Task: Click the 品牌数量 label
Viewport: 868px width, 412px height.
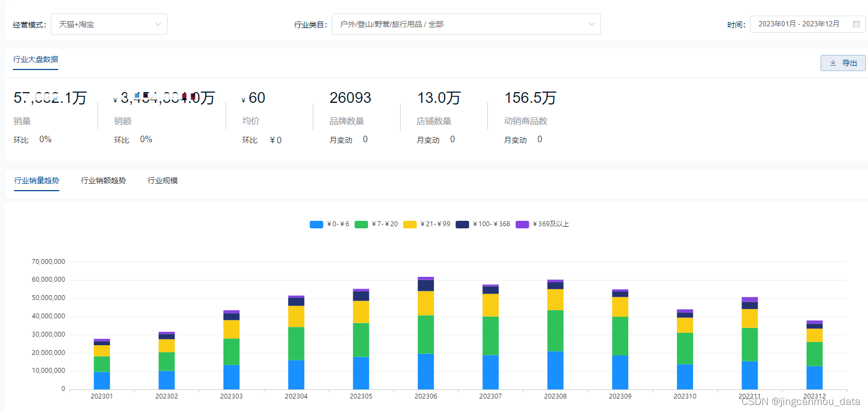Action: point(347,121)
